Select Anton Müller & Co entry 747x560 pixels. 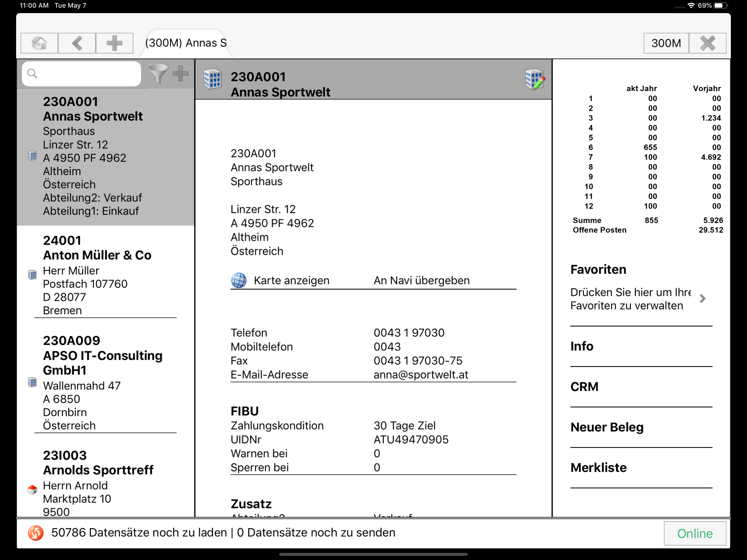(x=106, y=275)
